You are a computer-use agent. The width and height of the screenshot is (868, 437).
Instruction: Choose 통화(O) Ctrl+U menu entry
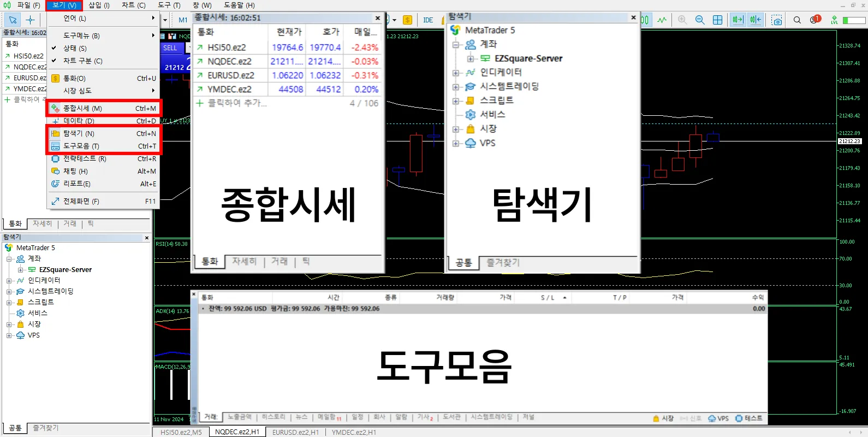click(x=104, y=78)
